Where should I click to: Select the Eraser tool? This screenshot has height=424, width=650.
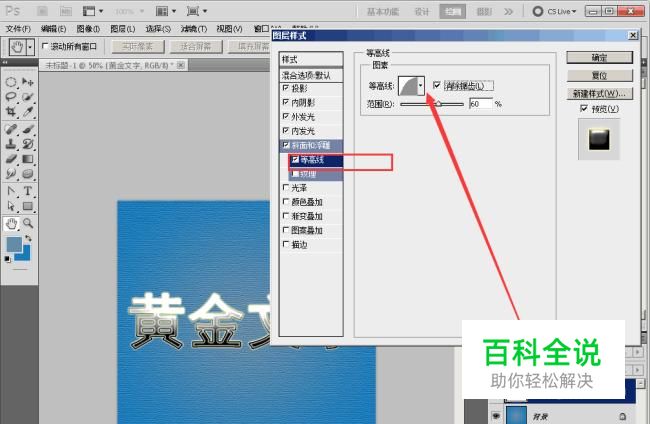(x=11, y=159)
